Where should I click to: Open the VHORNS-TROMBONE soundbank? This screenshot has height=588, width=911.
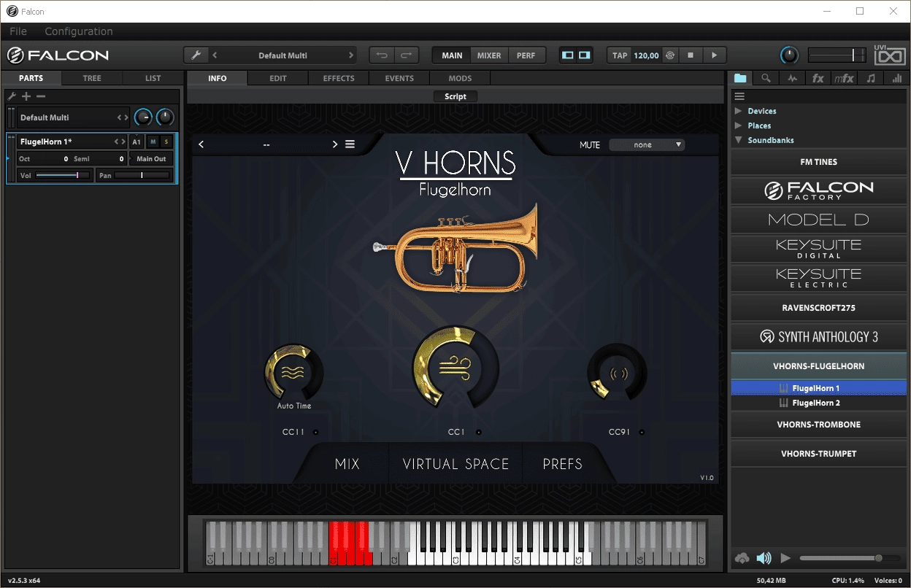[818, 425]
